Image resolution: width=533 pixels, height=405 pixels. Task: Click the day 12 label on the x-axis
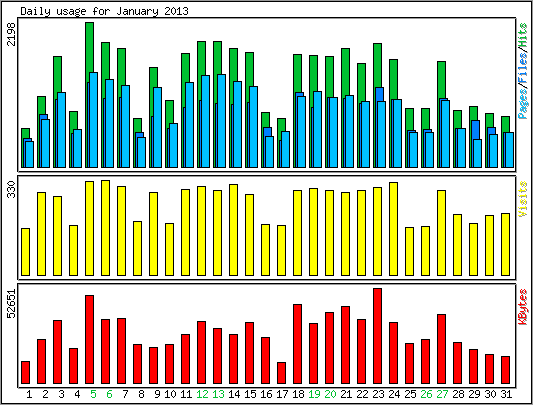[x=202, y=394]
